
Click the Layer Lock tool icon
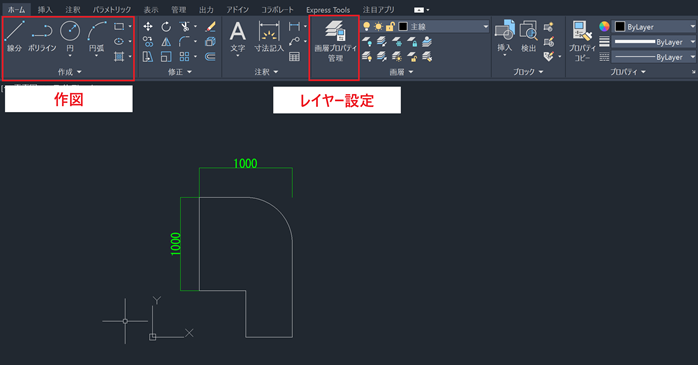click(412, 42)
